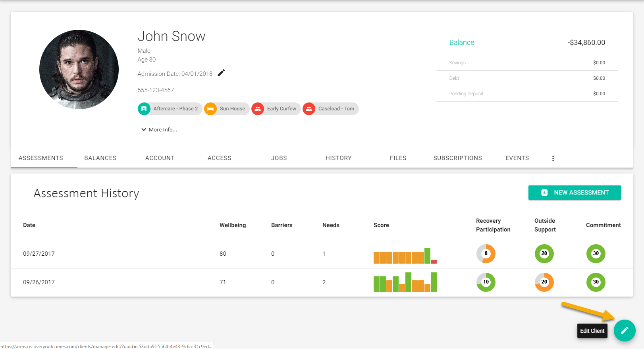
Task: Click the Commitment circle for 09/27/2017
Action: pos(596,254)
